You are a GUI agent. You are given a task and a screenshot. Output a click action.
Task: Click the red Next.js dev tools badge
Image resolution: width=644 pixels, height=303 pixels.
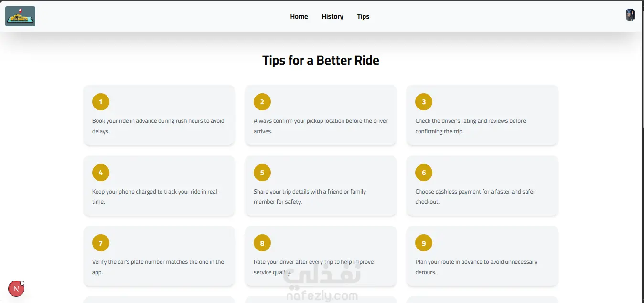point(16,289)
